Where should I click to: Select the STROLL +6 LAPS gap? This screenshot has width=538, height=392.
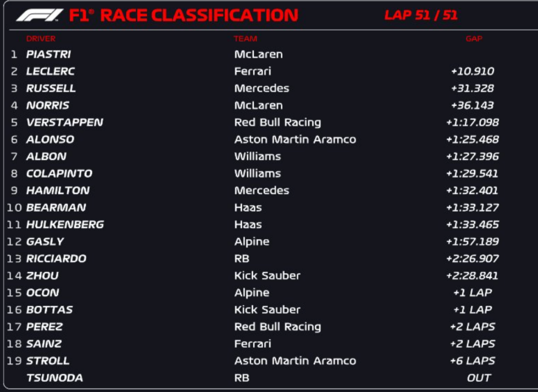[x=472, y=361]
